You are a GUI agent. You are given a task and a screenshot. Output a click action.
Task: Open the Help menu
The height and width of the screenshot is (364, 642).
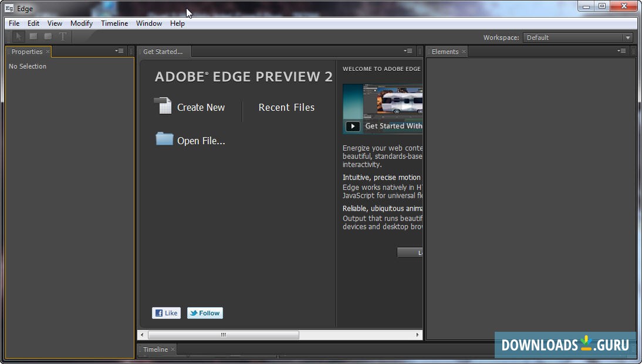(x=177, y=23)
